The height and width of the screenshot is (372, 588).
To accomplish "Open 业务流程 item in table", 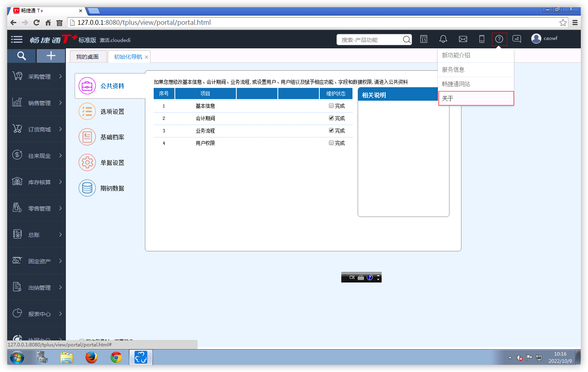I will [x=205, y=131].
